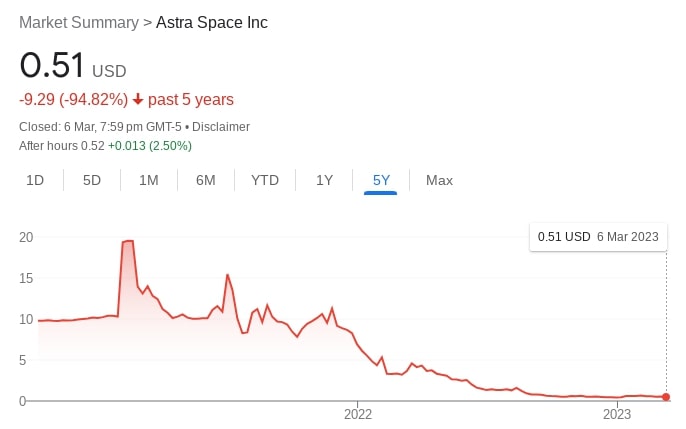Click the green after-hours change value
Screen dimensions: 686x429
150,146
